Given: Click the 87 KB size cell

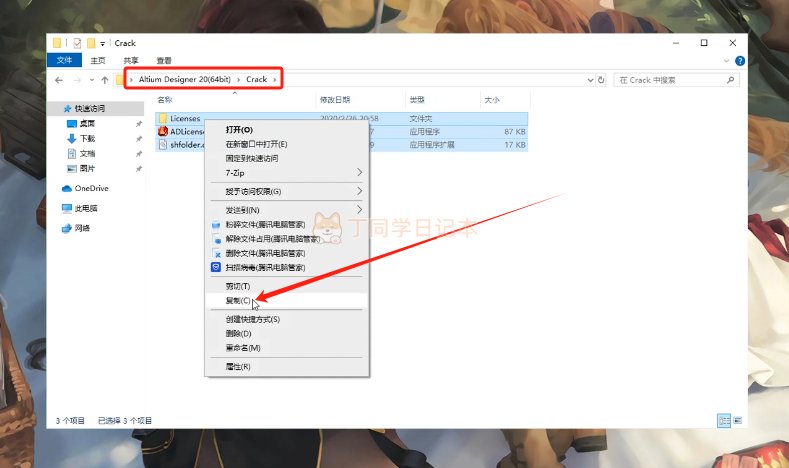Looking at the screenshot, I should click(515, 131).
